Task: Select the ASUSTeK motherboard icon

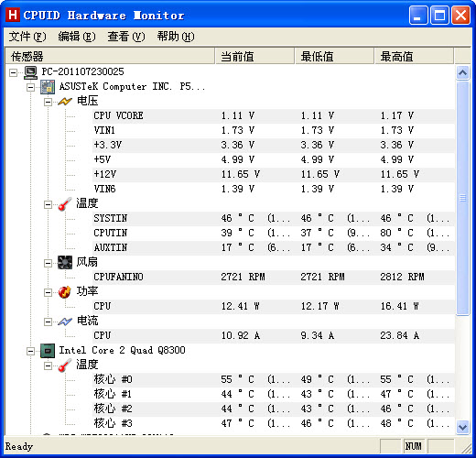Action: pos(48,87)
